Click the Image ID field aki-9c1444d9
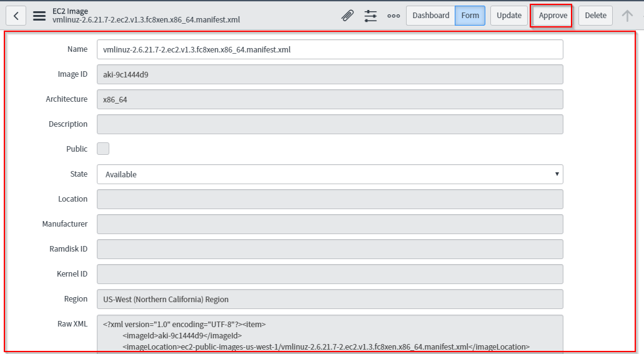Image resolution: width=644 pixels, height=354 pixels. pyautogui.click(x=330, y=74)
